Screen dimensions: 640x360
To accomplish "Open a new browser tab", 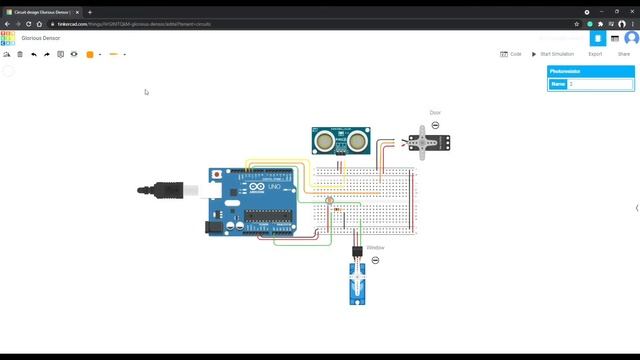I will point(90,12).
